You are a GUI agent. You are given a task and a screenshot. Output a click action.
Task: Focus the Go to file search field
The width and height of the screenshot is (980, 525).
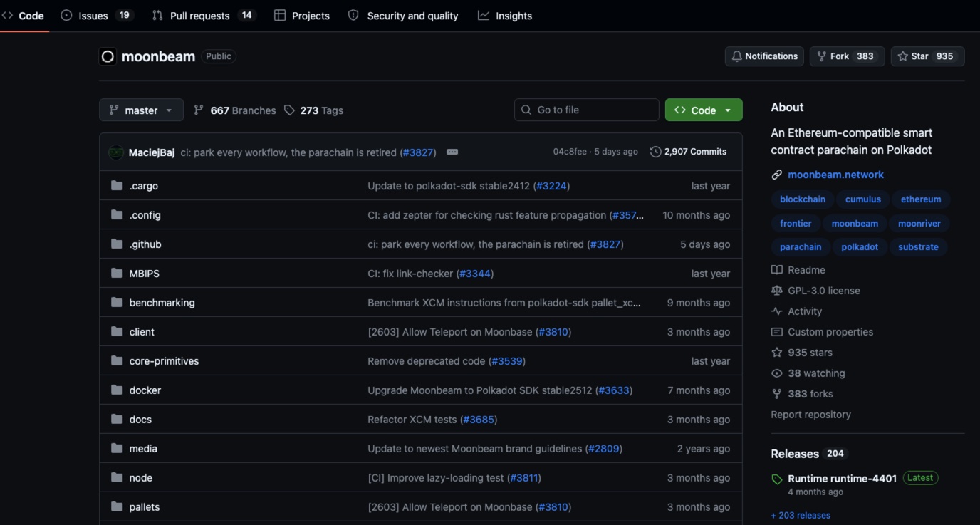point(586,110)
